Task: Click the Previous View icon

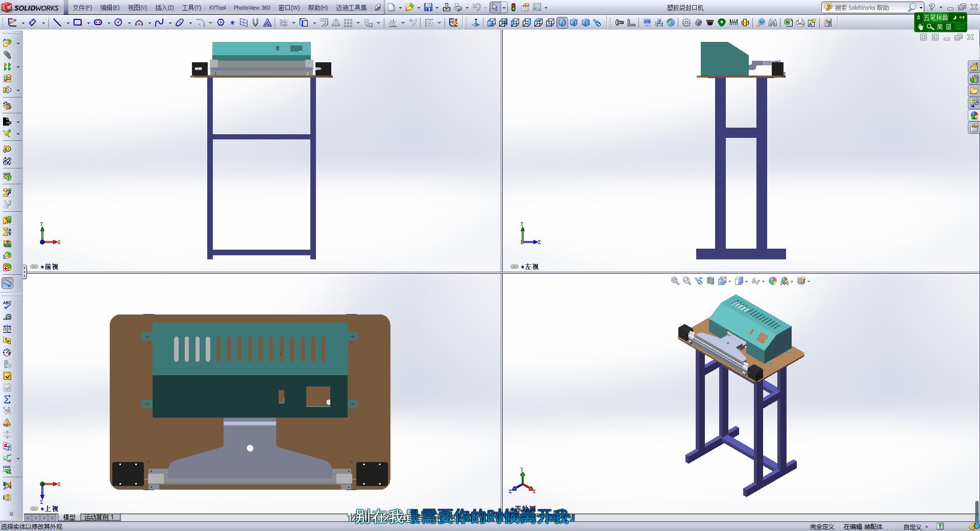Action: point(699,281)
